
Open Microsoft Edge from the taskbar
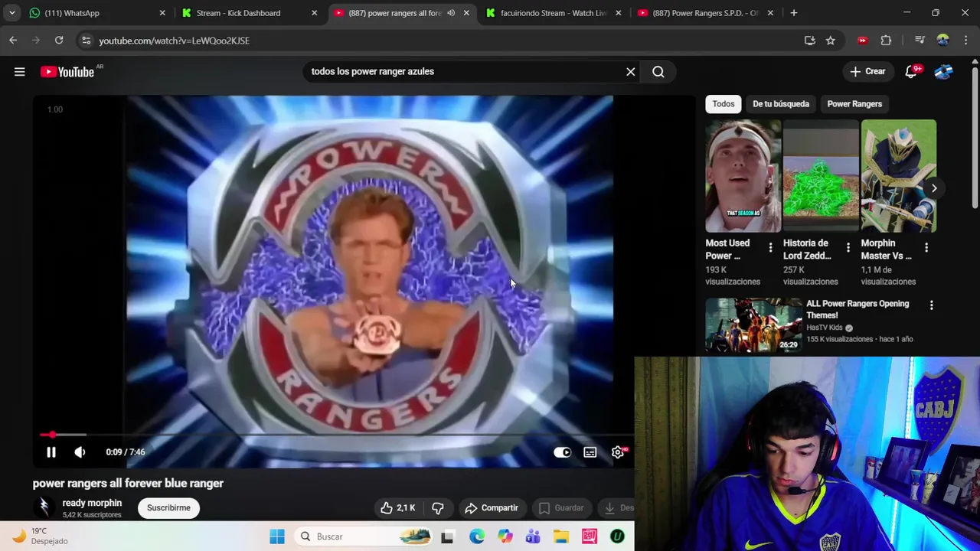[477, 536]
